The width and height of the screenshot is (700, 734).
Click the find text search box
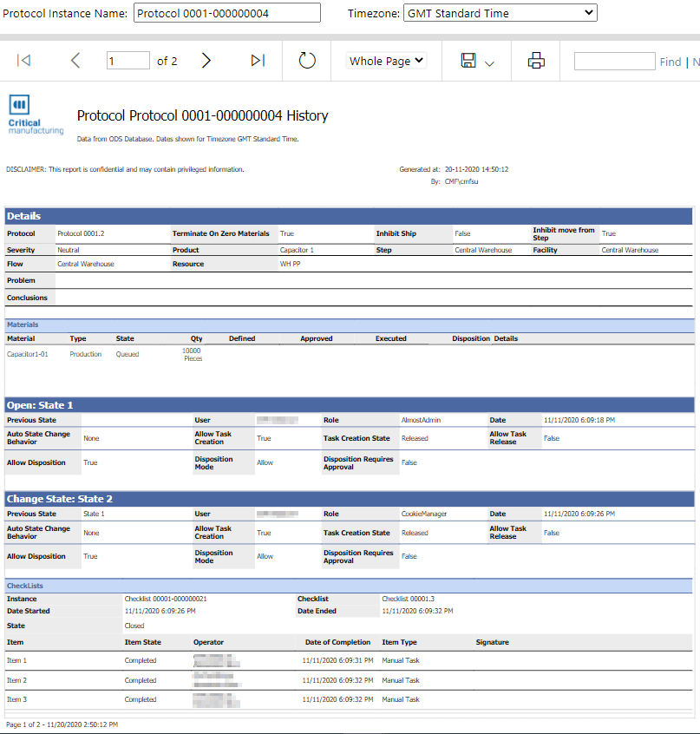614,61
